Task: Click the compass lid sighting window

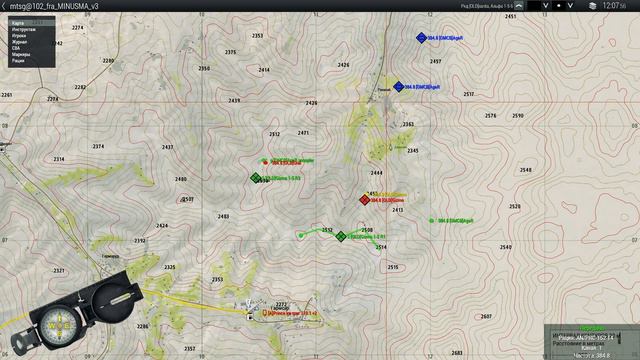Action: click(x=120, y=299)
